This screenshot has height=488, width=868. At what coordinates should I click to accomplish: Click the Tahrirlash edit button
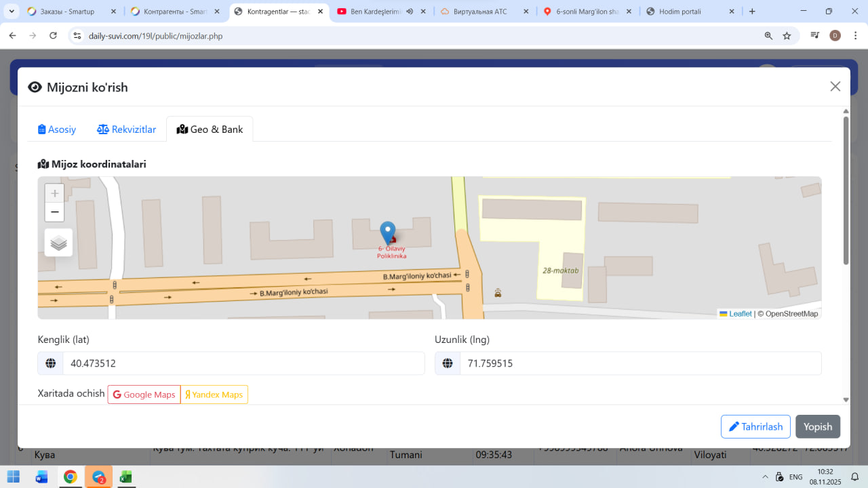coord(755,427)
